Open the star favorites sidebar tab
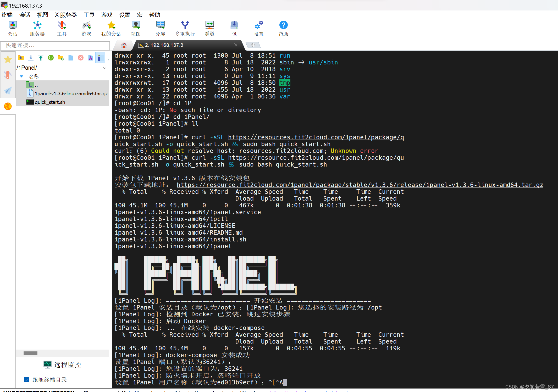The height and width of the screenshot is (392, 558). [x=8, y=59]
